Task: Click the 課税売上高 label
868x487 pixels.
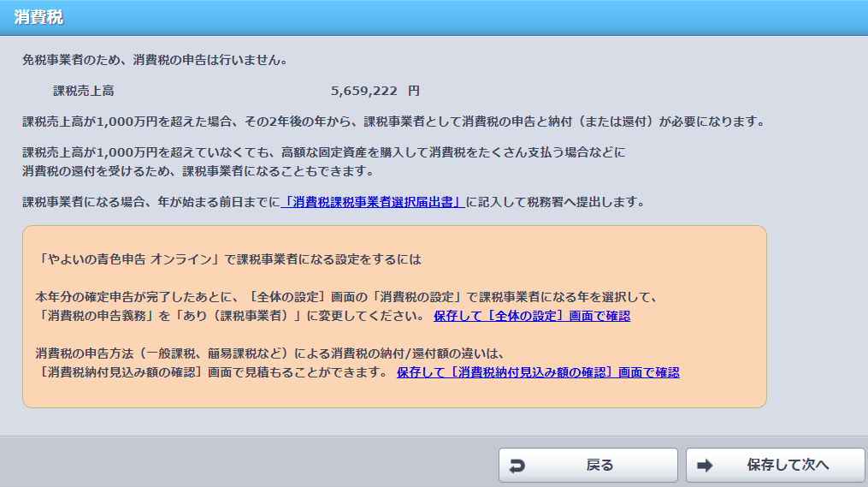Action: click(84, 91)
